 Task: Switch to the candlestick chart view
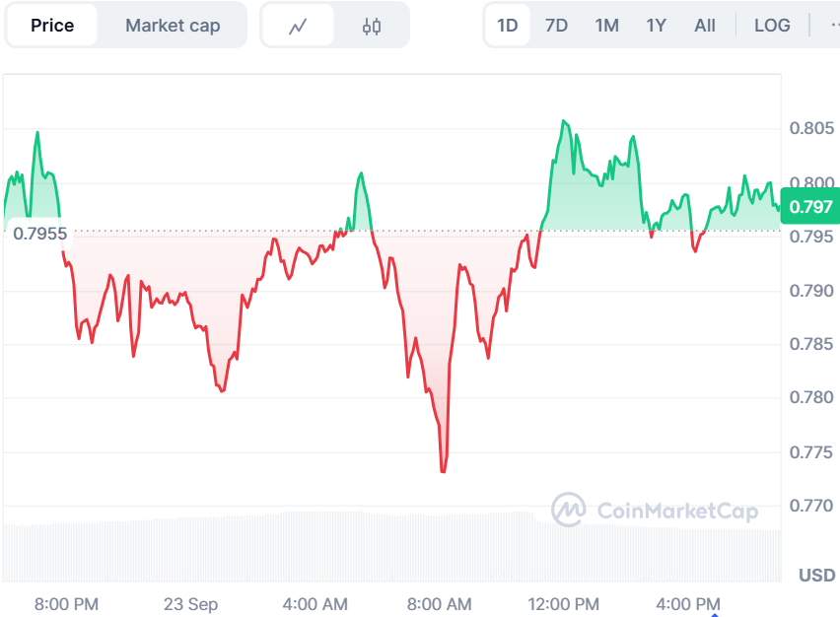[x=371, y=26]
